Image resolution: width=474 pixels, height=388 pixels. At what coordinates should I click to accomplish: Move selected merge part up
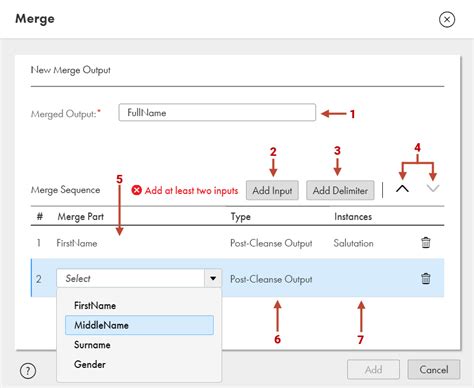[x=402, y=189]
